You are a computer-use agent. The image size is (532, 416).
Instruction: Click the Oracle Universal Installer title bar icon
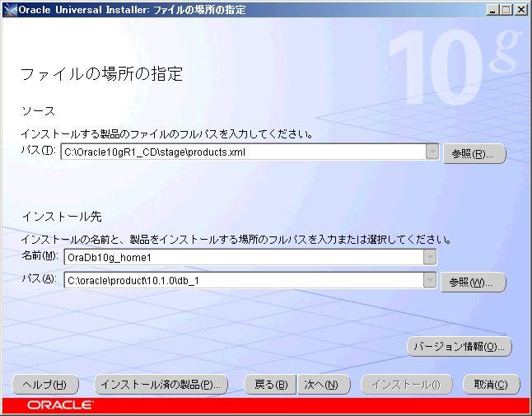click(x=10, y=10)
